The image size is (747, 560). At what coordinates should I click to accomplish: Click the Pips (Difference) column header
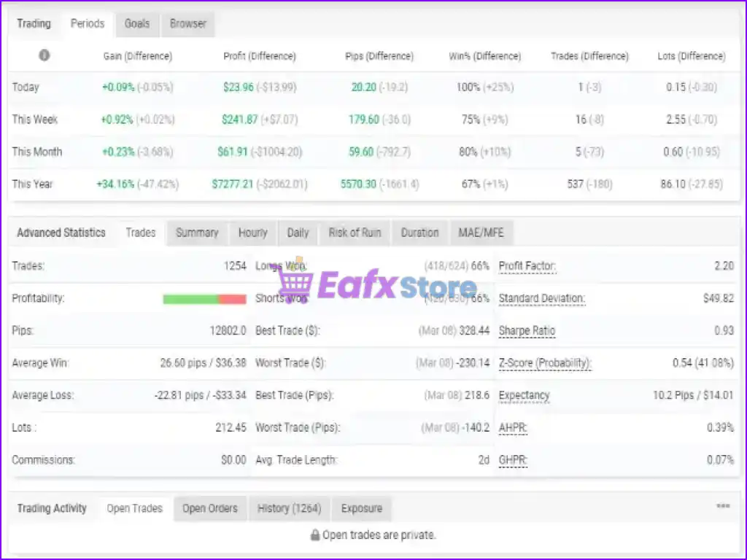379,56
